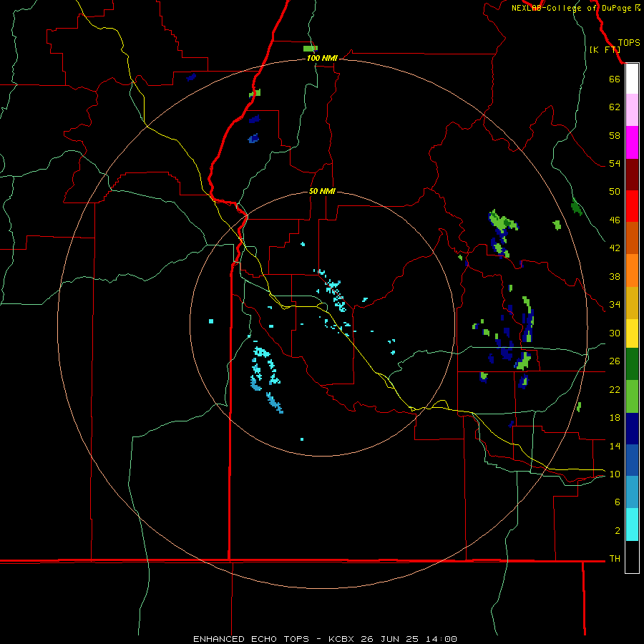Click the white swatch in the tops legend
Image resolution: width=644 pixels, height=644 pixels.
point(632,79)
